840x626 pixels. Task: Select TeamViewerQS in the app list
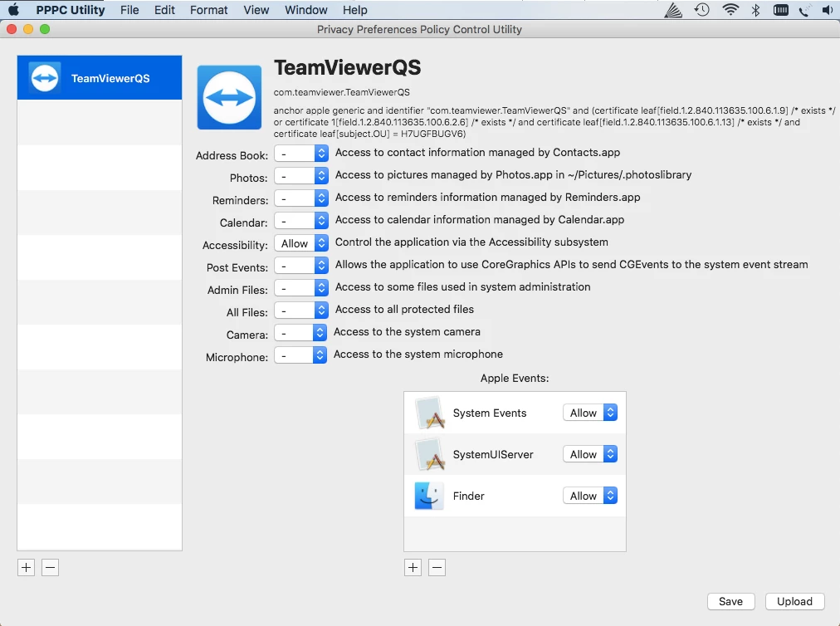pyautogui.click(x=100, y=78)
